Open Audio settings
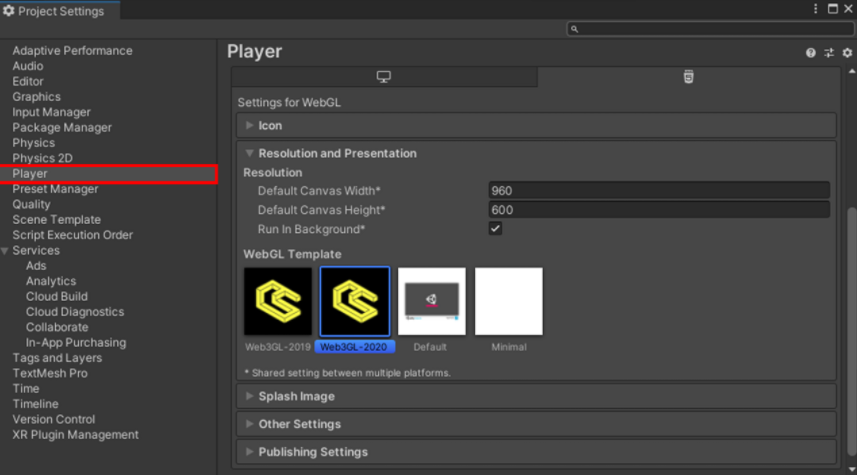857x475 pixels. coord(28,66)
